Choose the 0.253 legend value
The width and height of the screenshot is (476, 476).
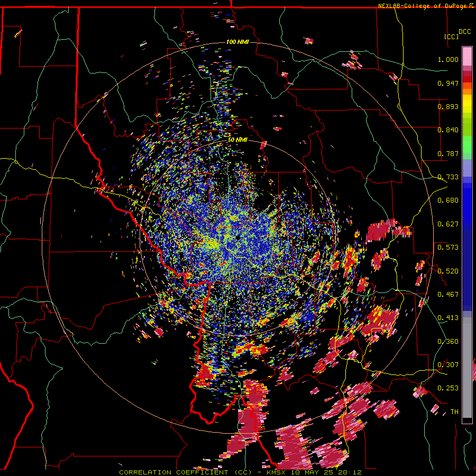[x=448, y=388]
